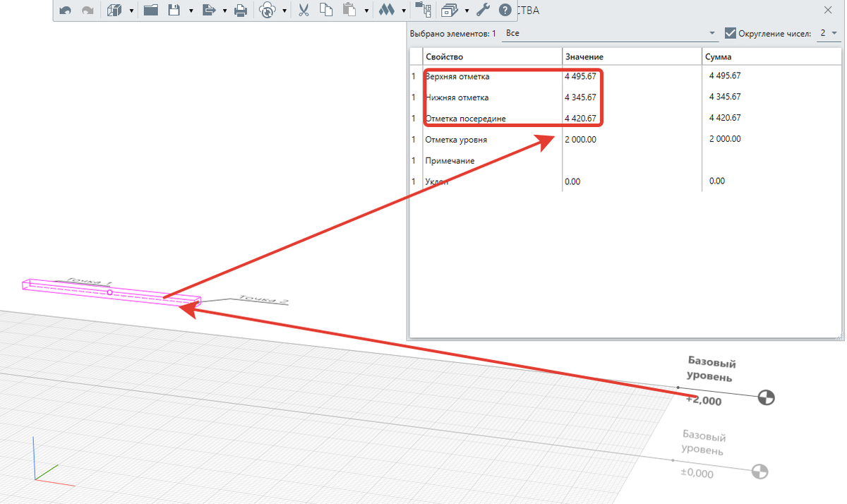The image size is (847, 504).
Task: Open help with the question mark icon
Action: coord(505,11)
